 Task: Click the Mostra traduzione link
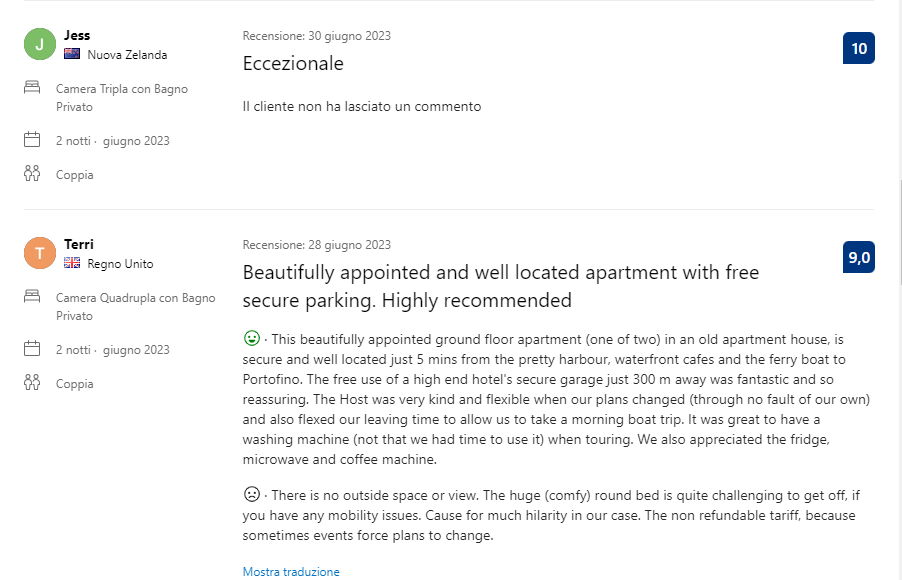(291, 571)
